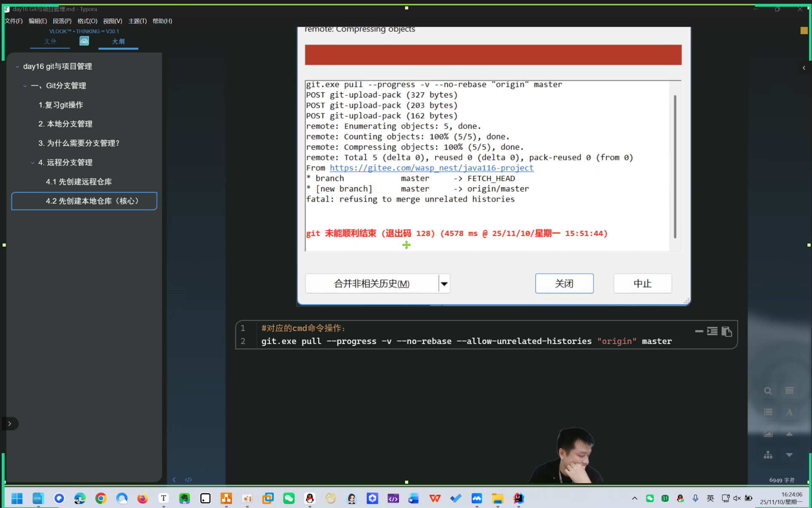Image resolution: width=812 pixels, height=508 pixels.
Task: Click the scroll-up triangle in floating toolbar
Action: coord(789,434)
